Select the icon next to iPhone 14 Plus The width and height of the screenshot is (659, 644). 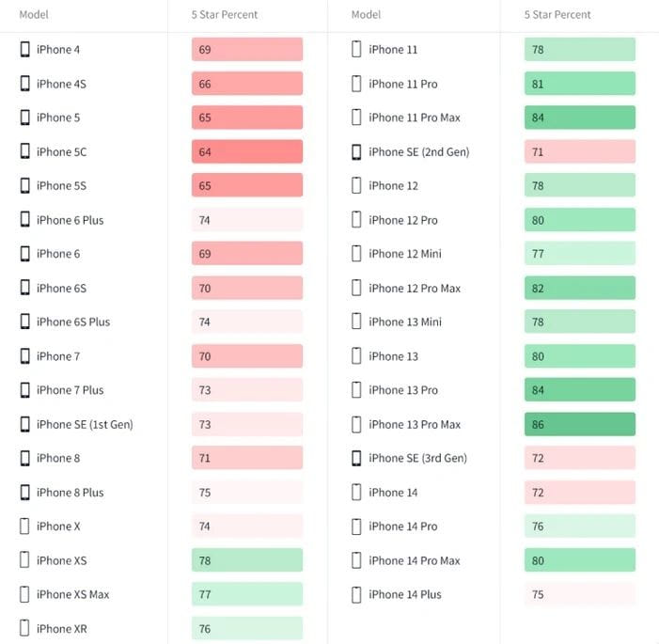356,594
